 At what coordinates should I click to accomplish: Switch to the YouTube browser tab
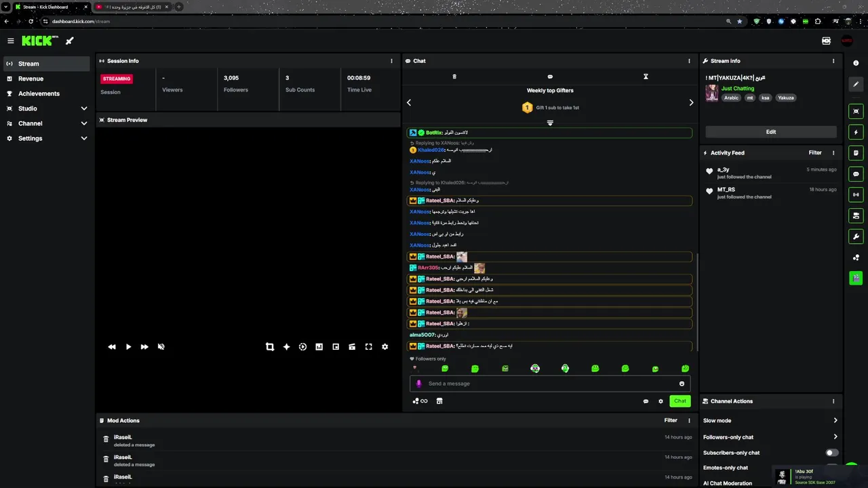(x=132, y=7)
